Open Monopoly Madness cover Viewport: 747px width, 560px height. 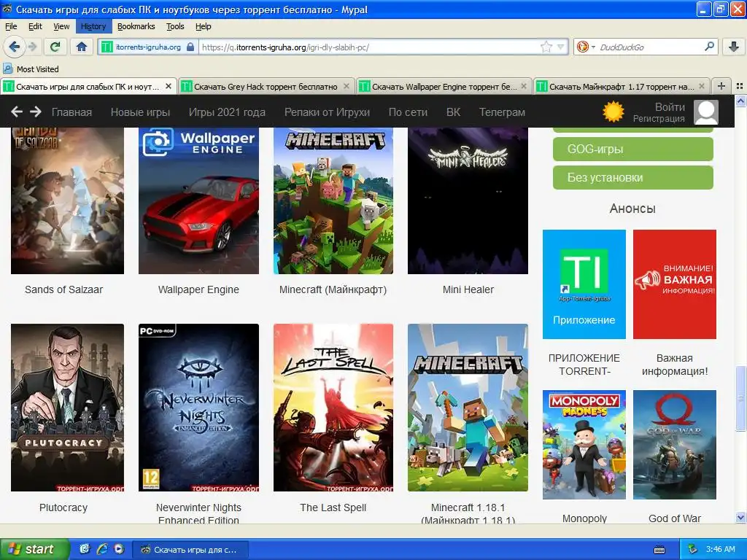584,445
